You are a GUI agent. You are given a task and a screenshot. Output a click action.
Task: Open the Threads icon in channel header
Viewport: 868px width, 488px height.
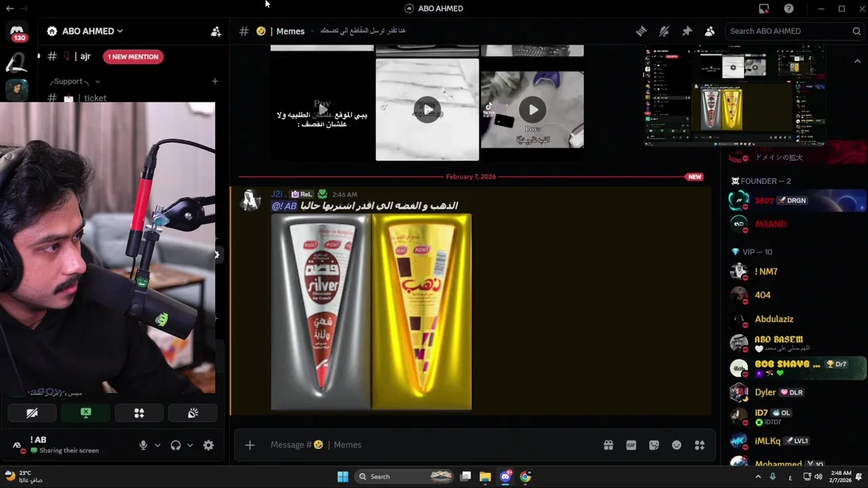click(641, 31)
